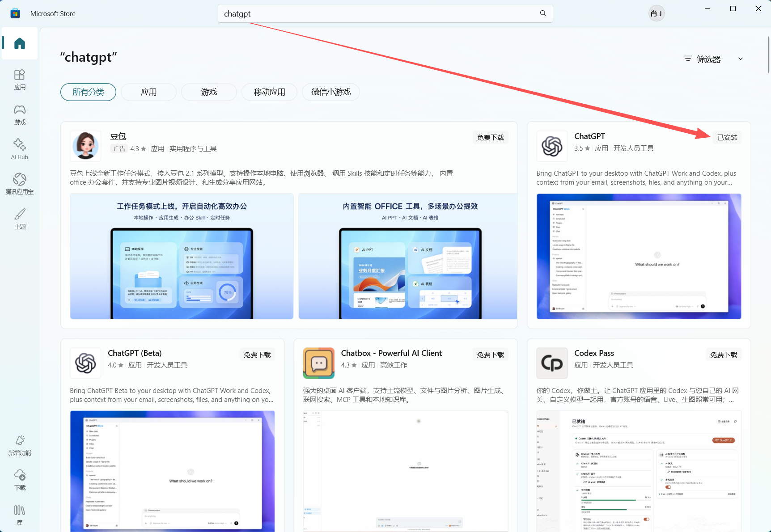Click 免费下载 for Chatbox
Screen dimensions: 771x532
click(490, 355)
